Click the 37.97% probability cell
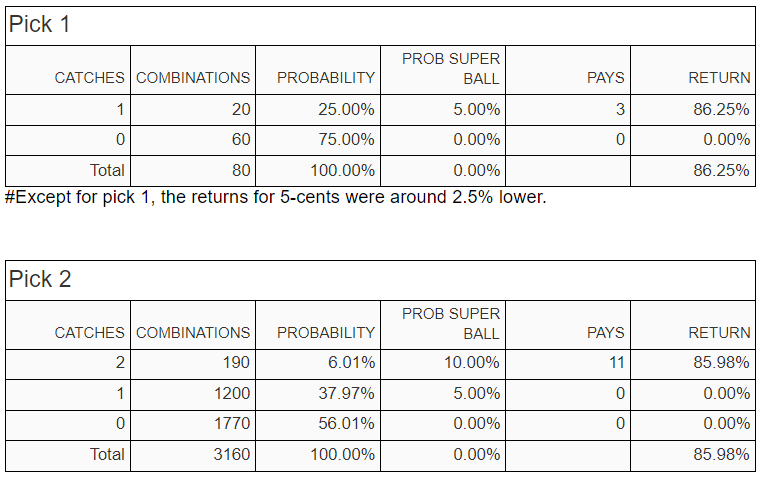Viewport: 766px width, 481px height. click(x=318, y=395)
